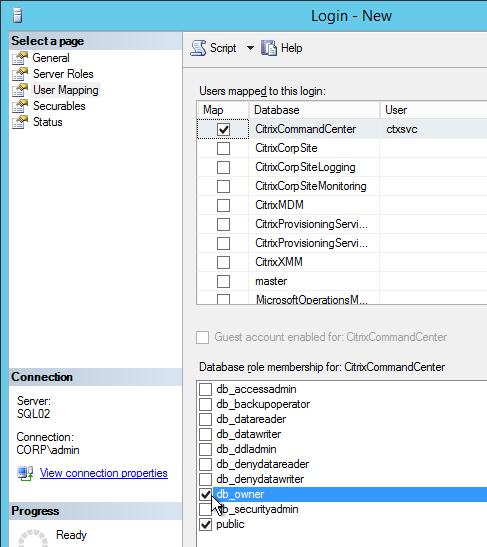This screenshot has height=547, width=487.
Task: Open View connection properties link
Action: (x=104, y=473)
